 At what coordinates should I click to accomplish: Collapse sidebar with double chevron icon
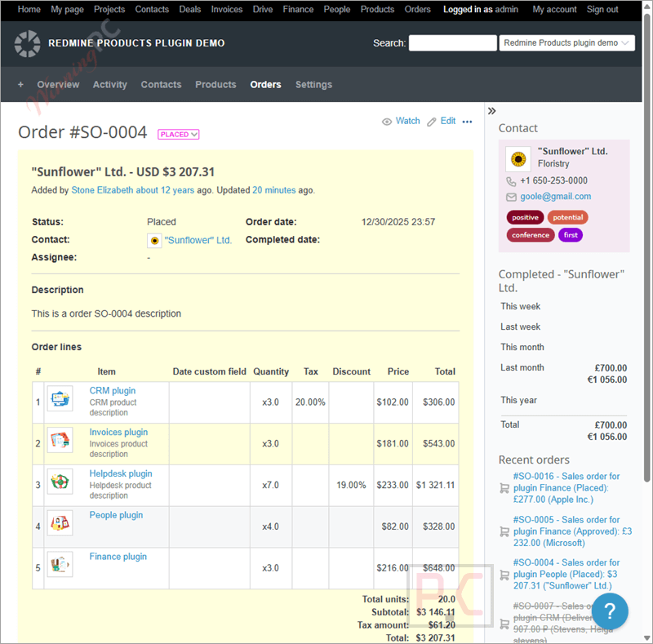point(492,111)
